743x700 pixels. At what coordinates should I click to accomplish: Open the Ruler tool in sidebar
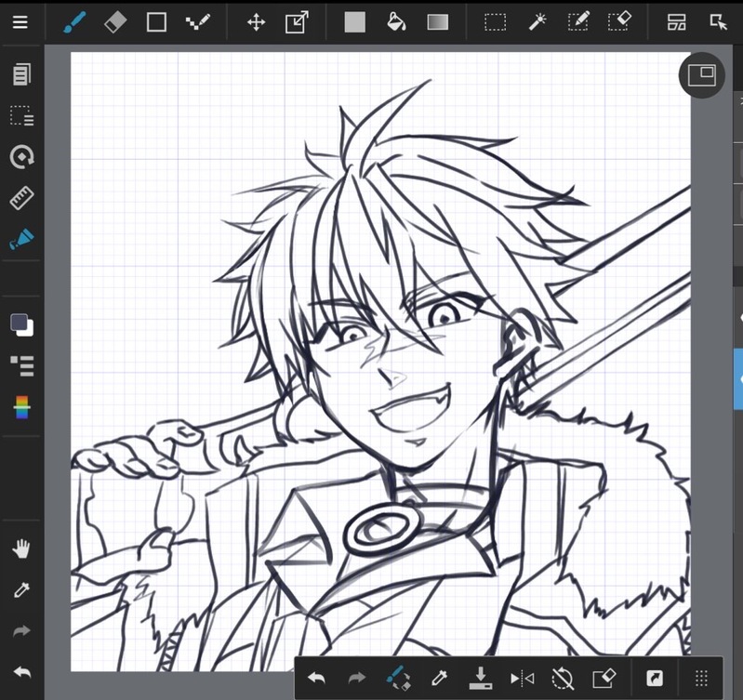(x=21, y=198)
